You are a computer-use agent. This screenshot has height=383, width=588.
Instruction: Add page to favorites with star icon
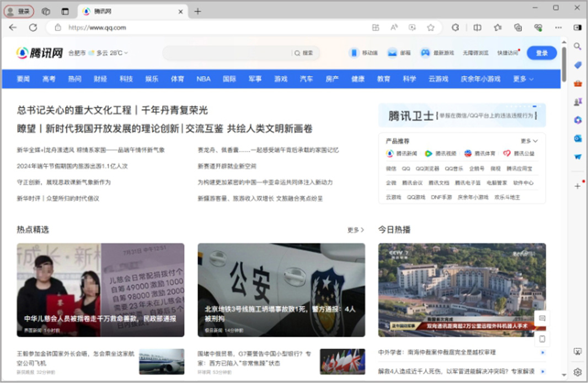(x=431, y=28)
